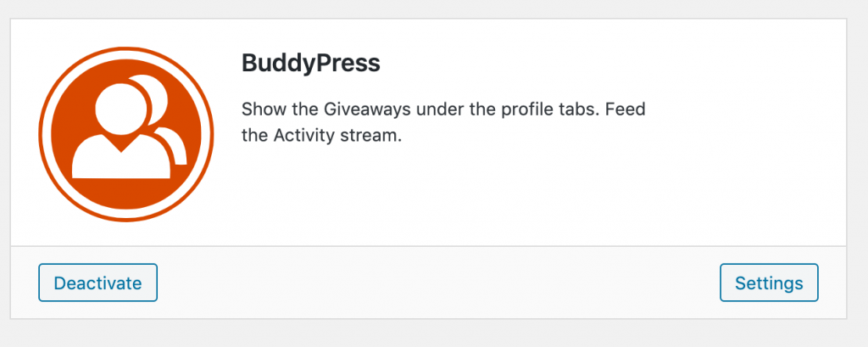Open BuddyPress Settings

click(x=769, y=283)
